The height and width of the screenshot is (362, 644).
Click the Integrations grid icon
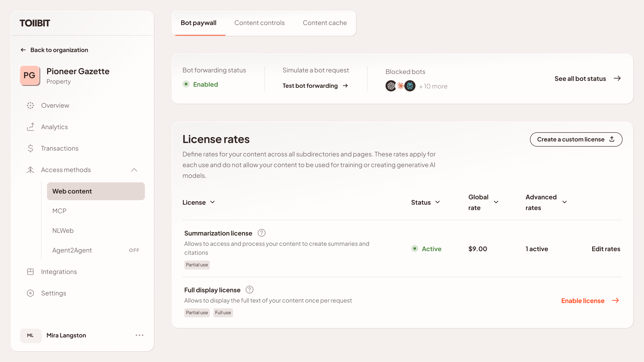coord(30,271)
